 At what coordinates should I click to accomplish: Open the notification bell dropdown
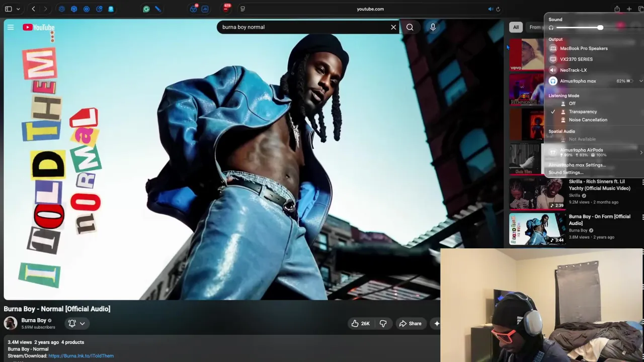coord(76,323)
